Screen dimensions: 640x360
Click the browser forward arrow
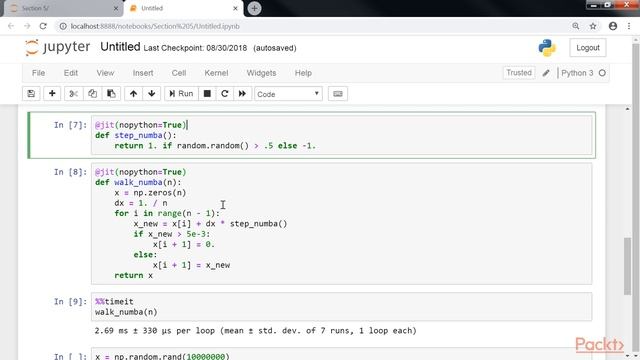pos(27,26)
